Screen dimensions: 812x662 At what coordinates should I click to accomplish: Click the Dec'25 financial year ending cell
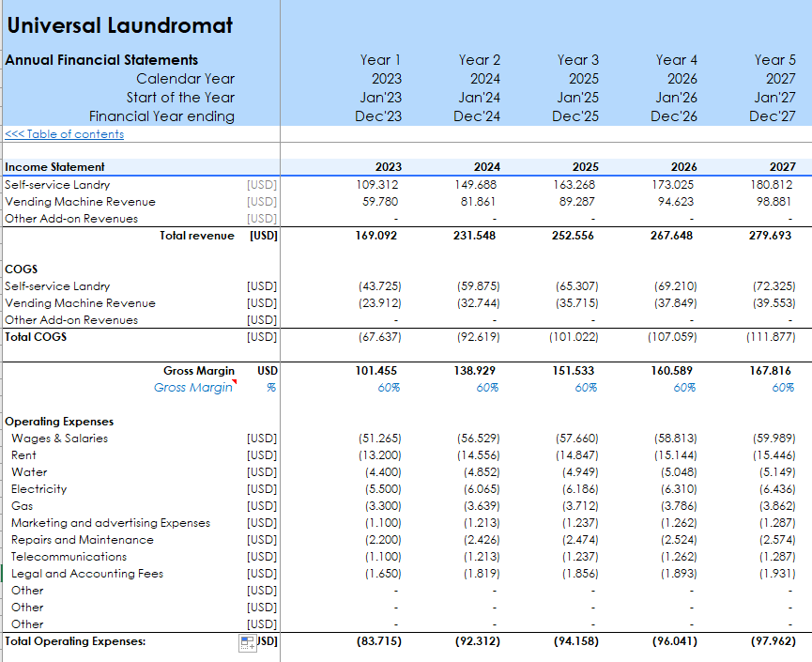[x=577, y=116]
